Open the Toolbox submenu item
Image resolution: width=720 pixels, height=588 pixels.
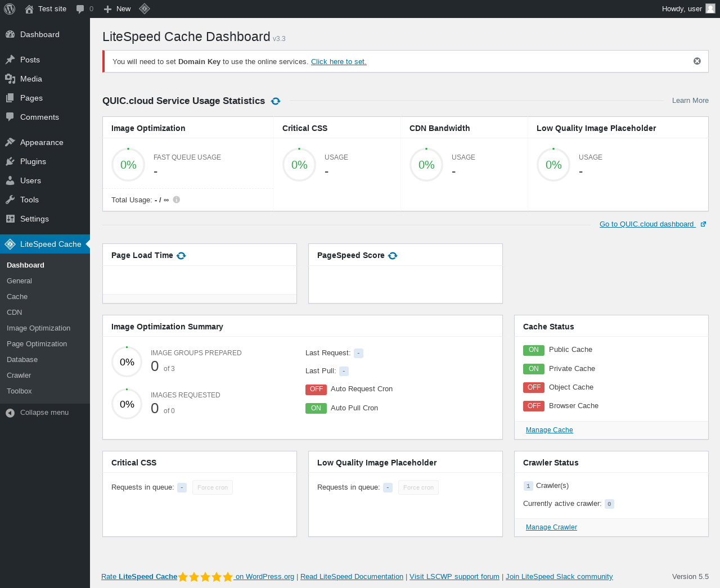45,391
